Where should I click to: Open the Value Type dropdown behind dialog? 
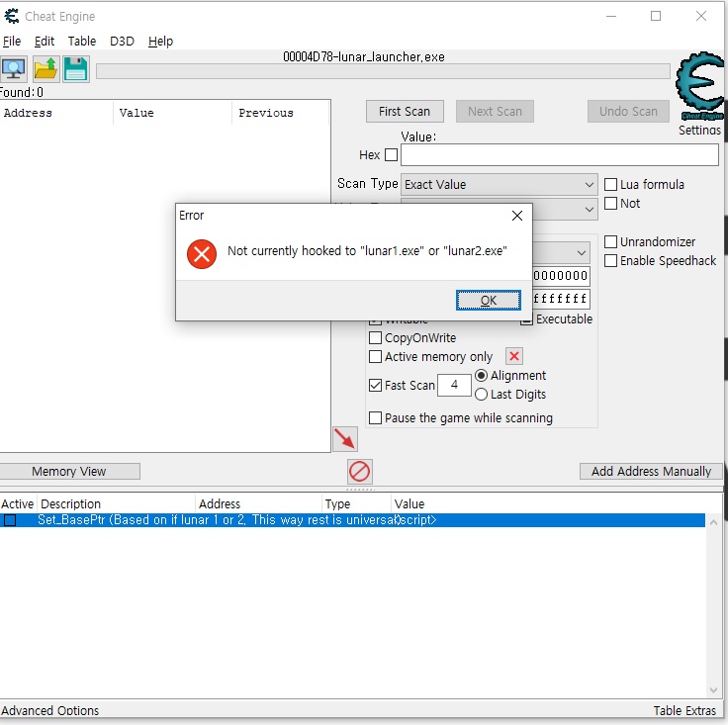[x=565, y=210]
